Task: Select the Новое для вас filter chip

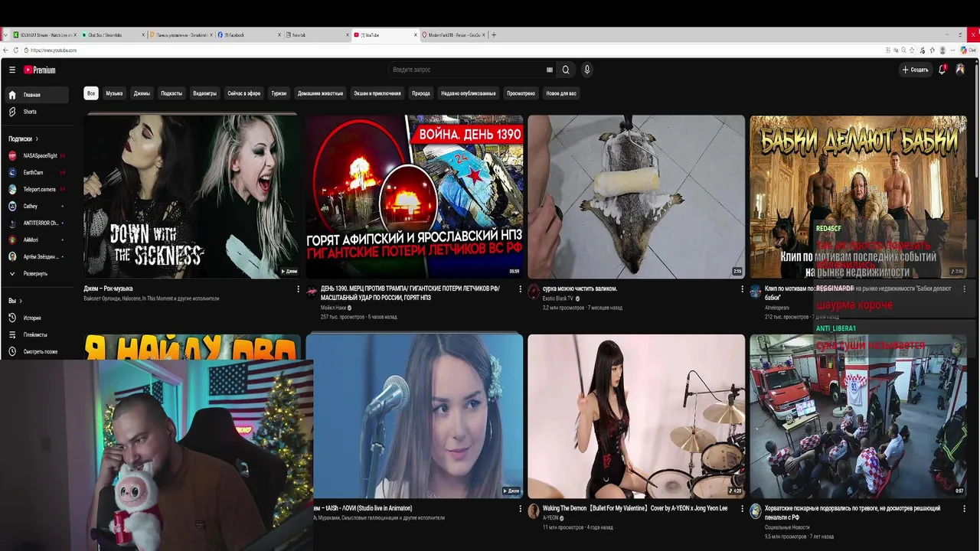Action: pos(561,93)
